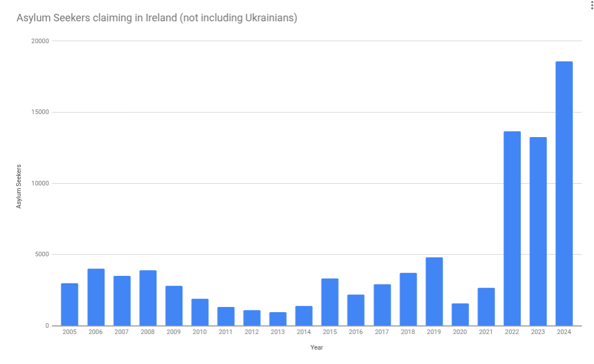Click the 'Year' horizontal axis title
594x364 pixels.
point(317,347)
